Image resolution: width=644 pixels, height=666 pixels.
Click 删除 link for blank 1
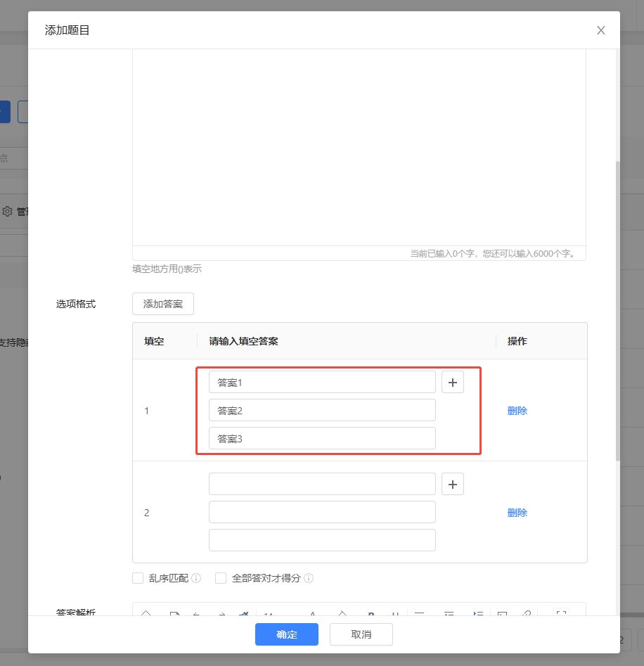pos(517,411)
